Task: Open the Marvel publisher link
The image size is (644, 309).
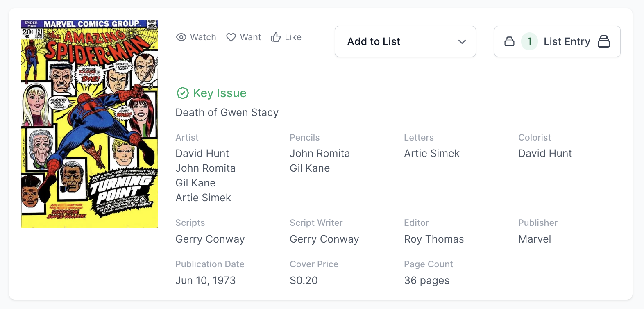Action: point(535,239)
